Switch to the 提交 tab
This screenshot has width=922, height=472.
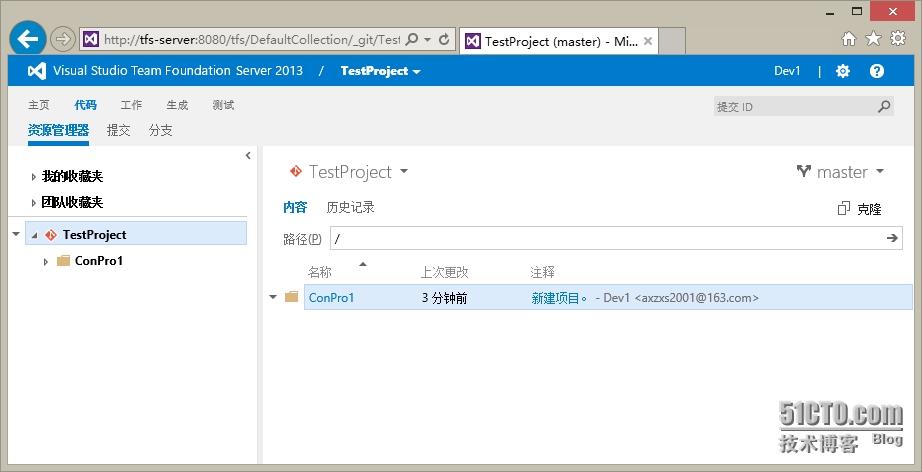[118, 130]
